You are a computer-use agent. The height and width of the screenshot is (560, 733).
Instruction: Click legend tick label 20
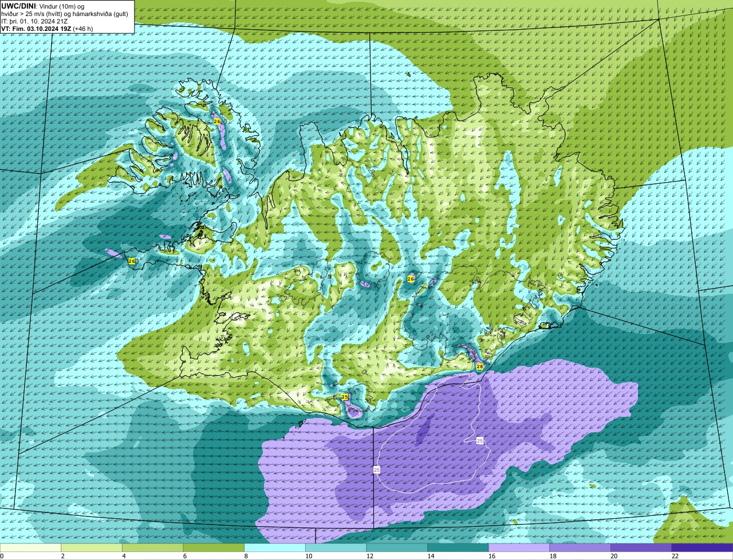(x=614, y=556)
